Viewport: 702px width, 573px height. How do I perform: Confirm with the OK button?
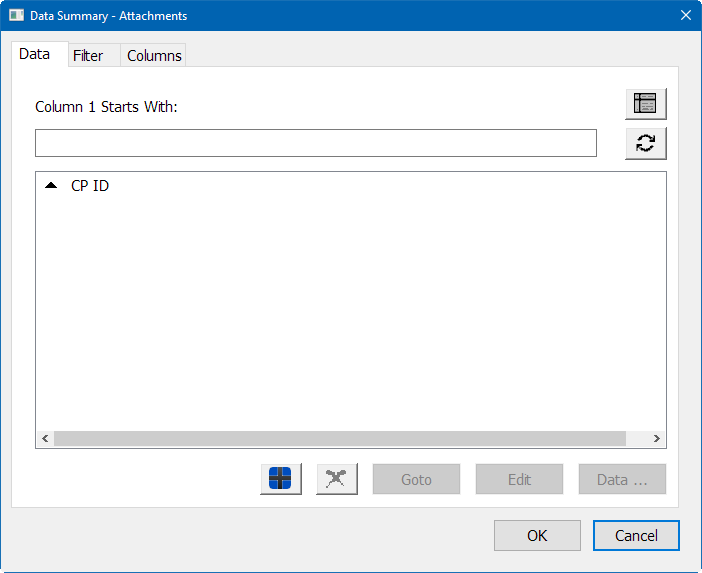tap(537, 535)
